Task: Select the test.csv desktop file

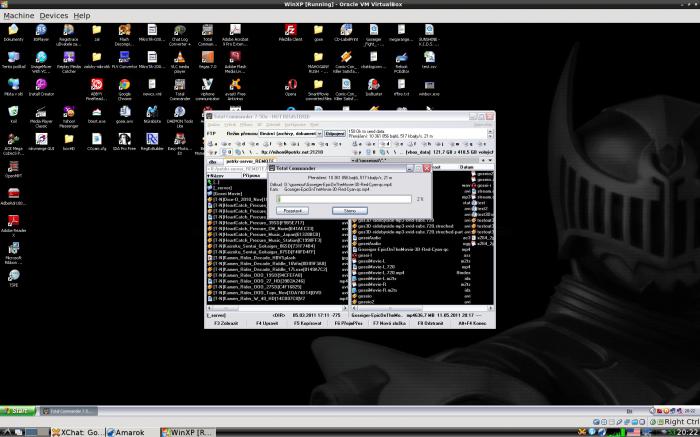Action: 429,58
